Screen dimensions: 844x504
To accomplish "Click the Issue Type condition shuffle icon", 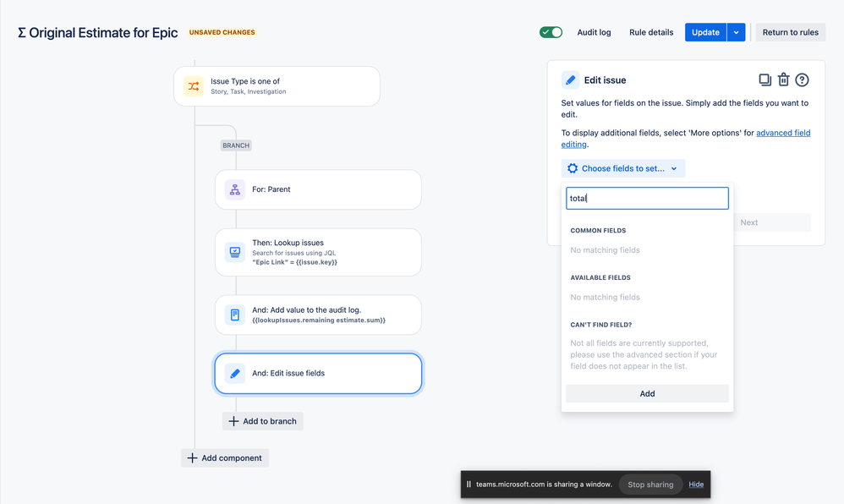I will point(193,86).
